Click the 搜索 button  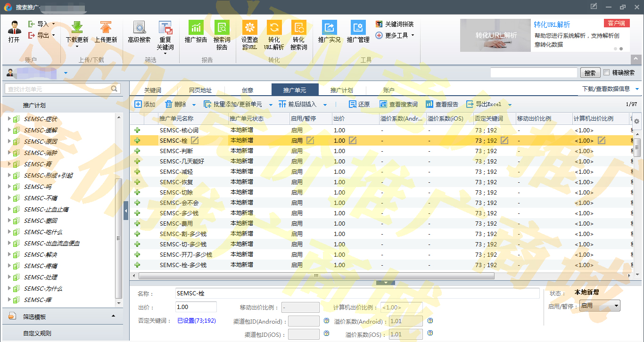click(590, 73)
